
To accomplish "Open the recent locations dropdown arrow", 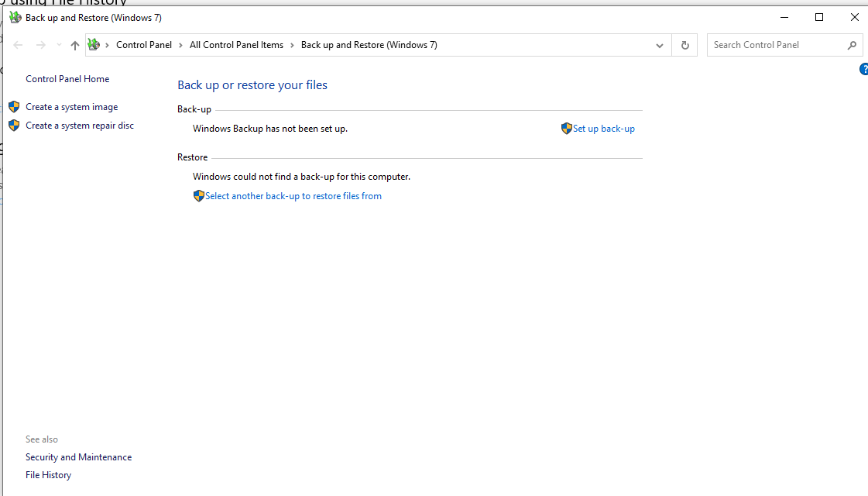I will point(59,45).
